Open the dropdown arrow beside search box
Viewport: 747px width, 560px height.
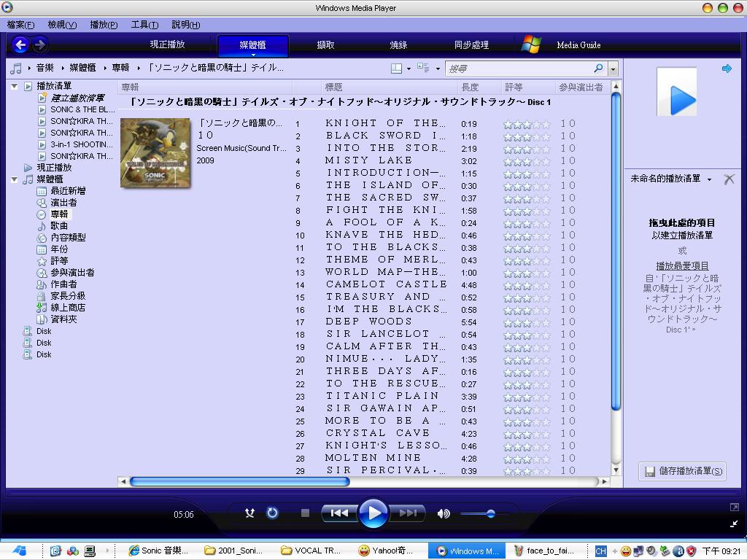[x=614, y=68]
